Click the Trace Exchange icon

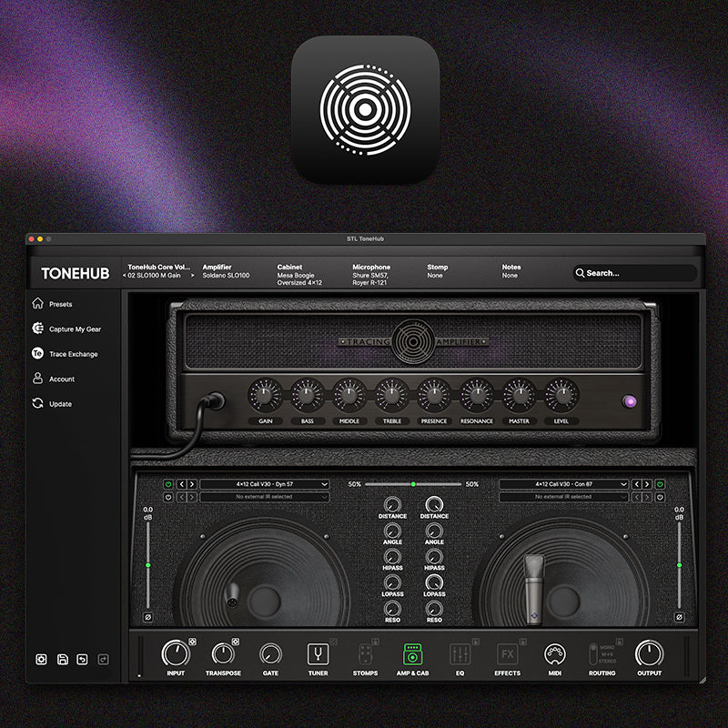[x=37, y=353]
